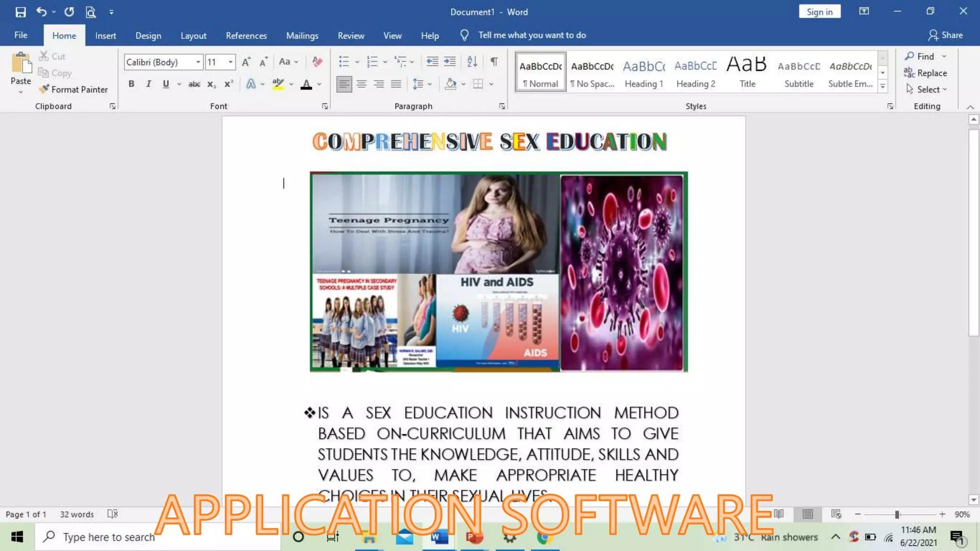Screen dimensions: 980x551
Task: Open the Select dropdown in Editing
Action: tap(926, 89)
